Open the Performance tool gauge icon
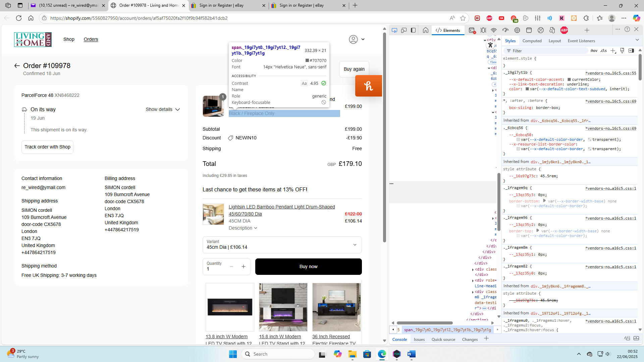Screen dimensions: 644x362 pyautogui.click(x=505, y=30)
